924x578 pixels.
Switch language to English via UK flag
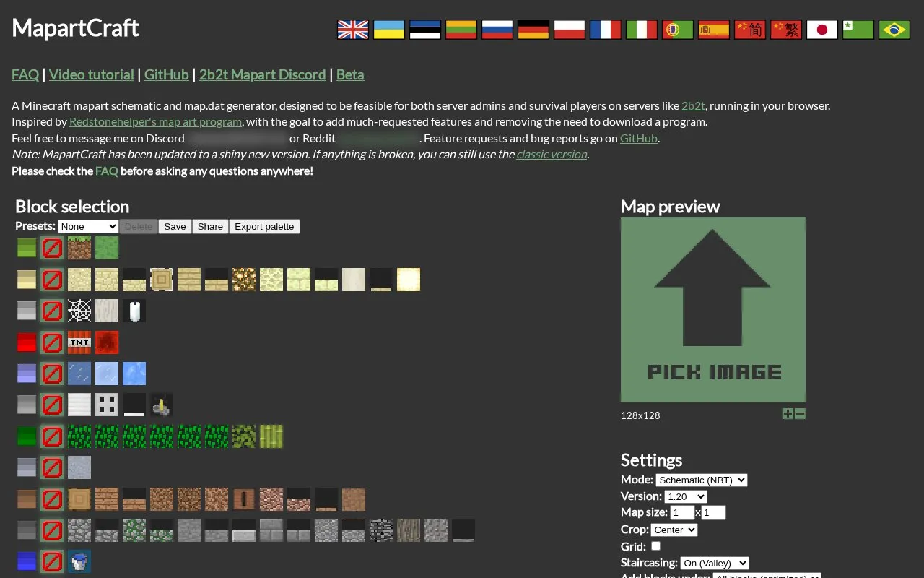pyautogui.click(x=353, y=30)
